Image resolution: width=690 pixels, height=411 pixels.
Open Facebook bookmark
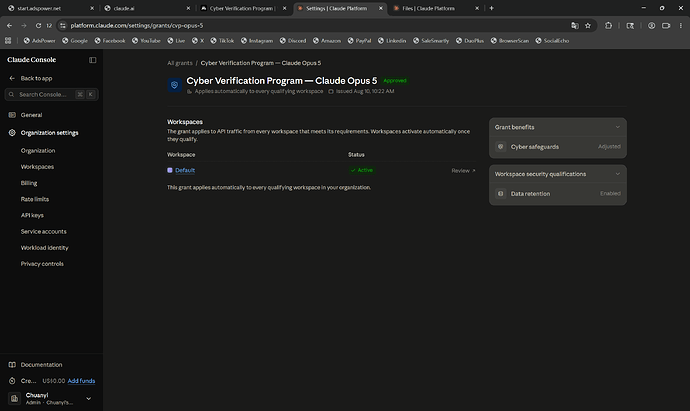click(110, 40)
